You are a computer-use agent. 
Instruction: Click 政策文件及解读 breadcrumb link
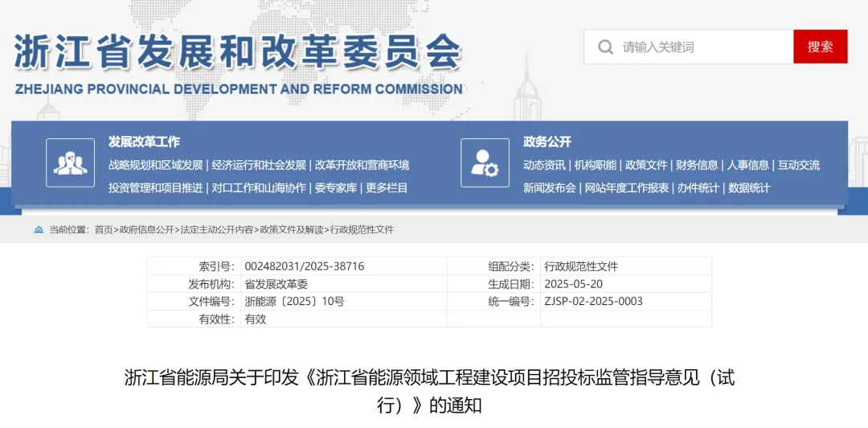coord(292,229)
